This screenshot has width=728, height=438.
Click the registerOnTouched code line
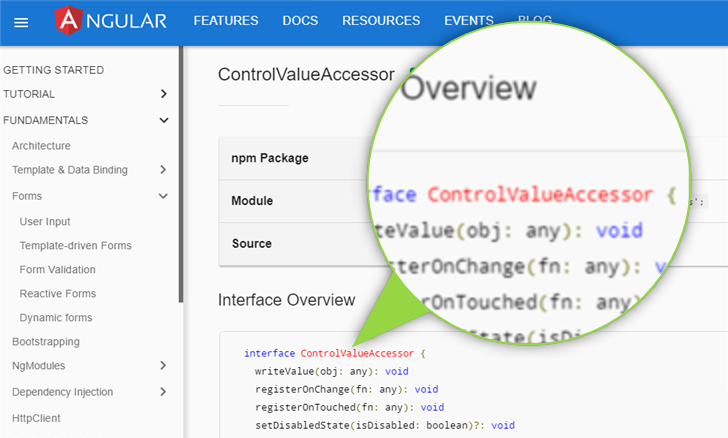tap(349, 407)
